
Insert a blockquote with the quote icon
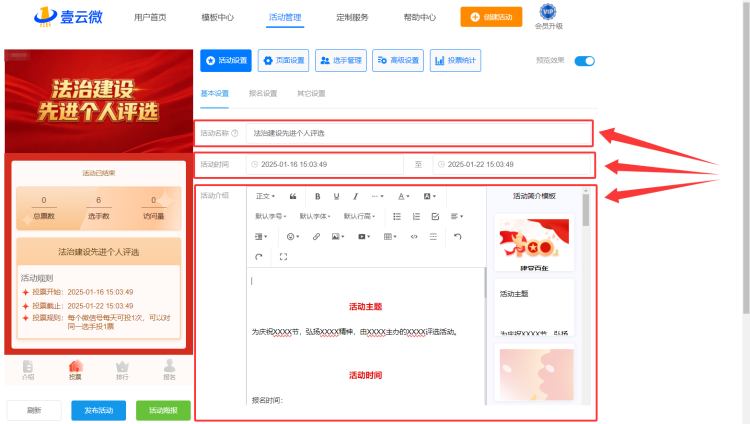(x=293, y=196)
